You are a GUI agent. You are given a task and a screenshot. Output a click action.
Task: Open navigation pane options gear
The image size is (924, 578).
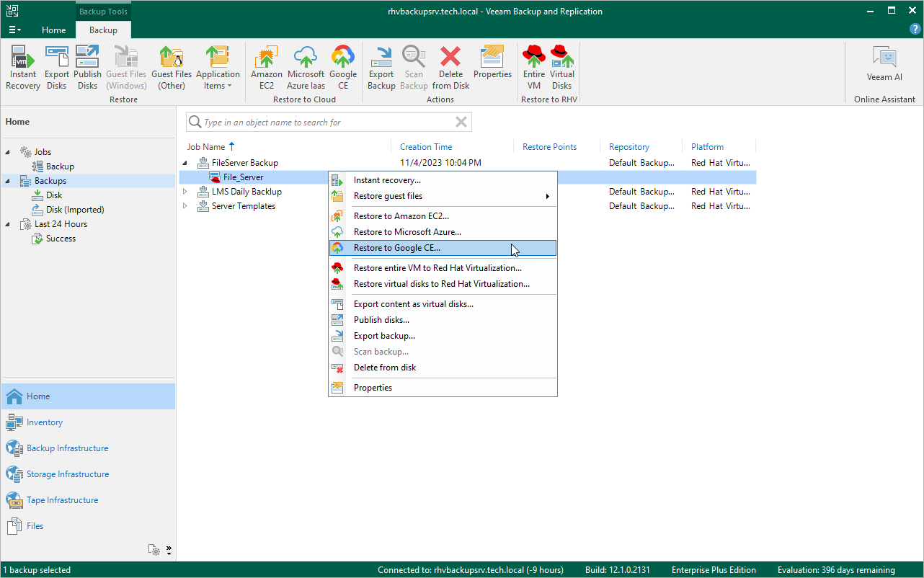coord(154,550)
